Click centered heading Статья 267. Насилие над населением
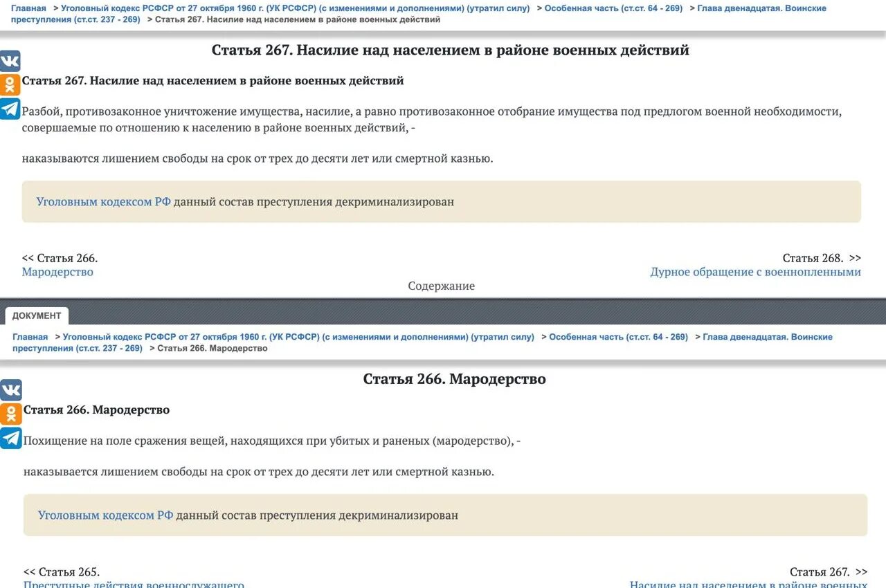This screenshot has width=886, height=588. tap(451, 50)
